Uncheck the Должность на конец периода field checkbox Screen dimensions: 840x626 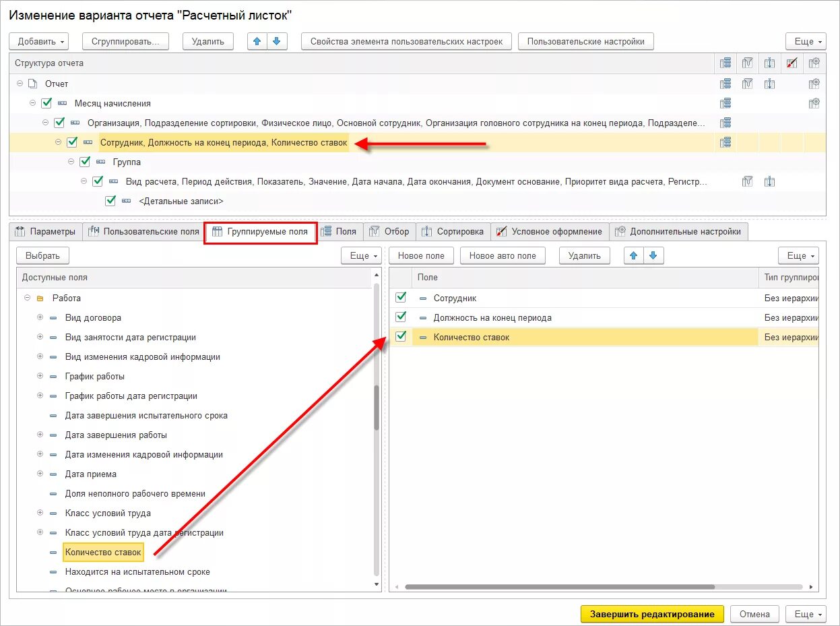pyautogui.click(x=401, y=317)
